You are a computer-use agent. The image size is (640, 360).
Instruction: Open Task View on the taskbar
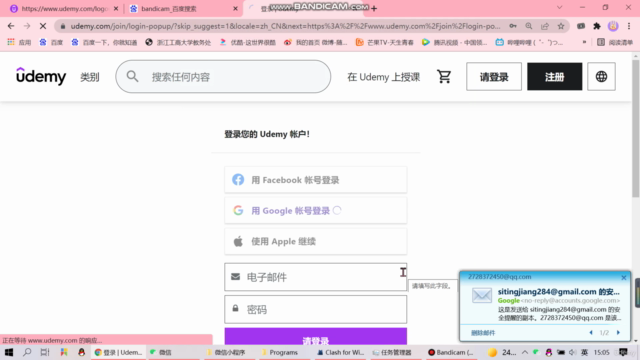coord(45,352)
